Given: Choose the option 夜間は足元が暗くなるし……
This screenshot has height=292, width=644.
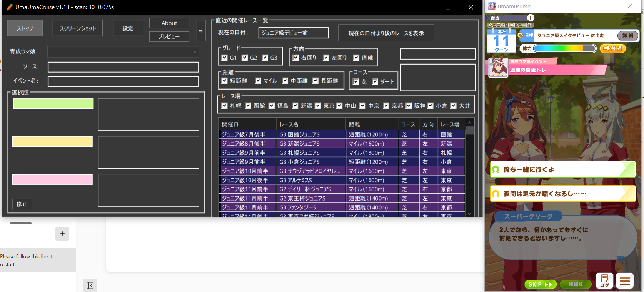Looking at the screenshot, I should 563,194.
